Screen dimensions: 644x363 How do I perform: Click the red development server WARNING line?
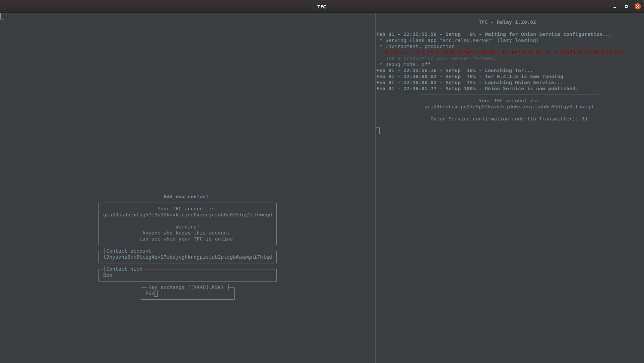point(505,52)
